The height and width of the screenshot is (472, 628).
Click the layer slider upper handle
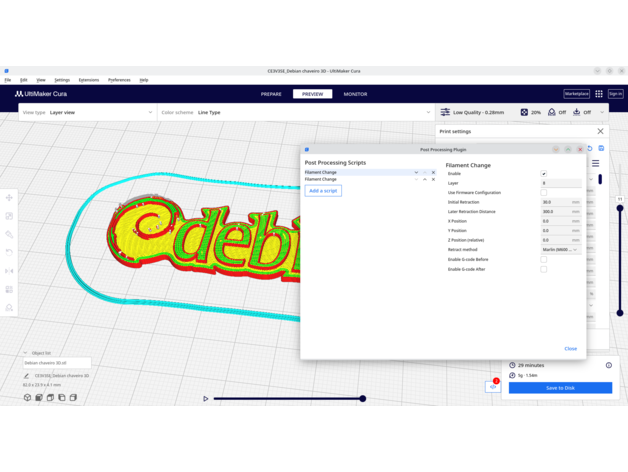pos(620,208)
